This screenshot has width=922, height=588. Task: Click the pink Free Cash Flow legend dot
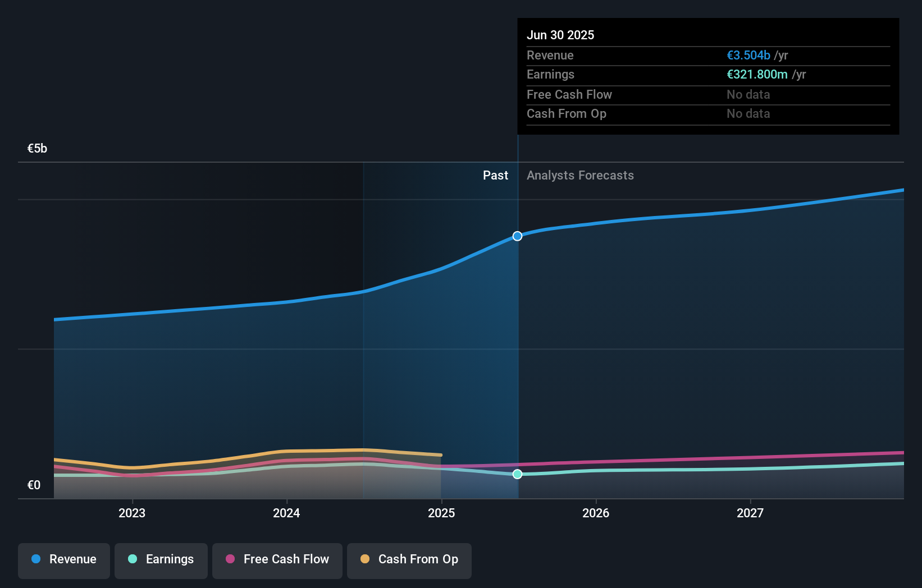[230, 559]
